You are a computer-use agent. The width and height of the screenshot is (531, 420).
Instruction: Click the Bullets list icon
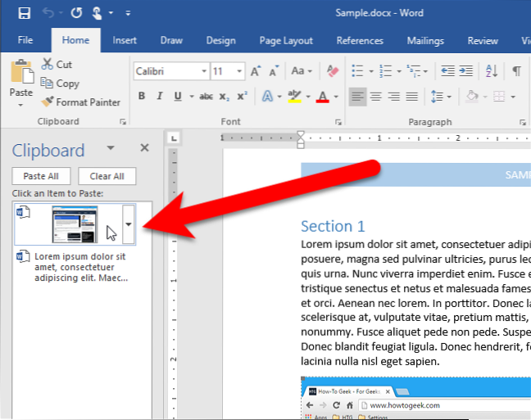pyautogui.click(x=356, y=71)
